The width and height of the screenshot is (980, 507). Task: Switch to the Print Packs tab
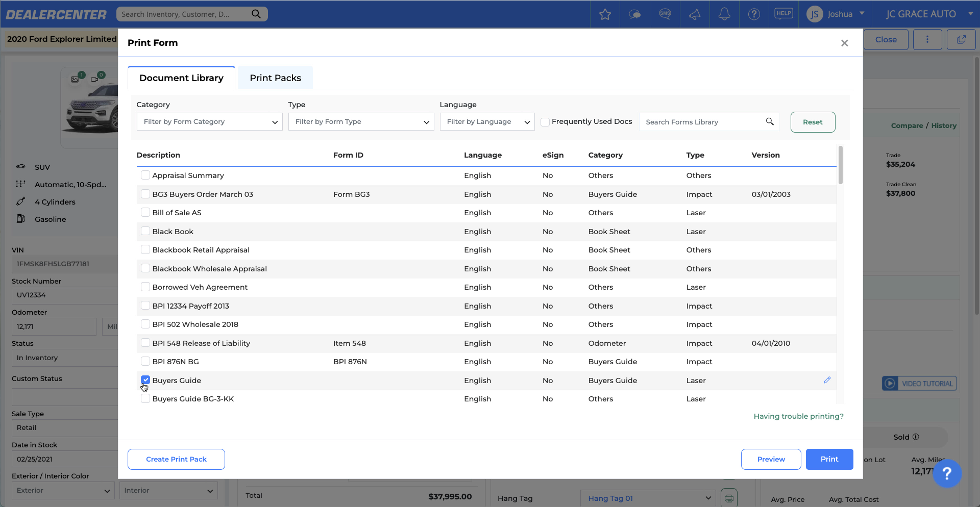(275, 78)
